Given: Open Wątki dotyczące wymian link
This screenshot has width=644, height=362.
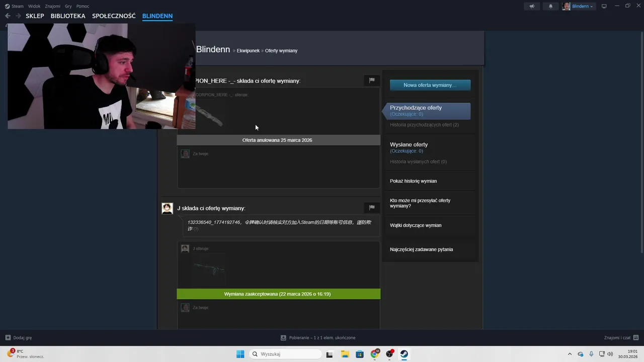Looking at the screenshot, I should [416, 225].
